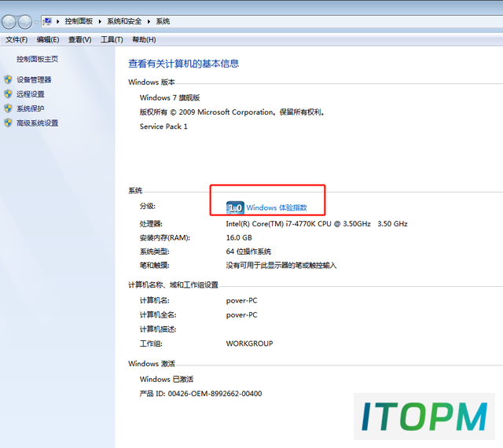Click the 工作组: label
Screen dimensions: 503x448
pos(151,344)
